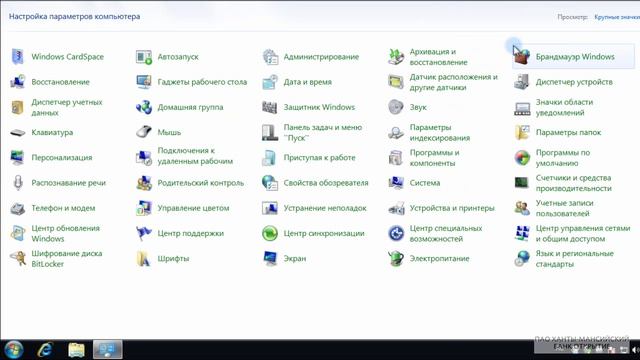640x360 pixels.
Task: Open Гаджеты рабочего стола icon
Action: 144,82
